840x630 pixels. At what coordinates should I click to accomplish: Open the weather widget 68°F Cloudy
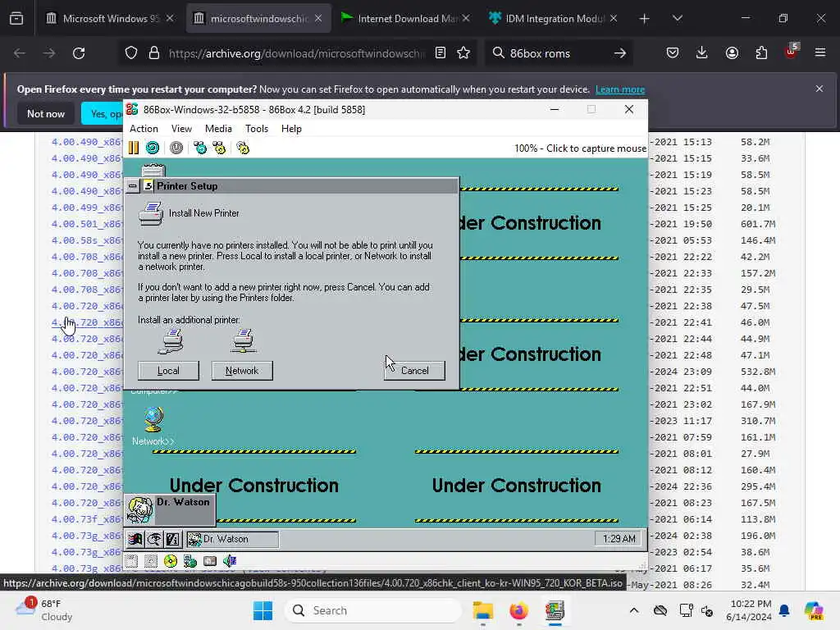click(x=44, y=610)
